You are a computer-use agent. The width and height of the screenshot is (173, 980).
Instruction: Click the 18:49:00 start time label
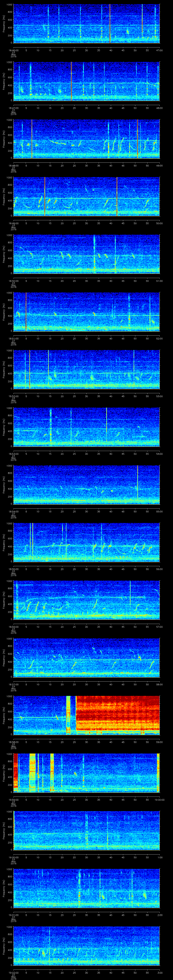pyautogui.click(x=14, y=223)
